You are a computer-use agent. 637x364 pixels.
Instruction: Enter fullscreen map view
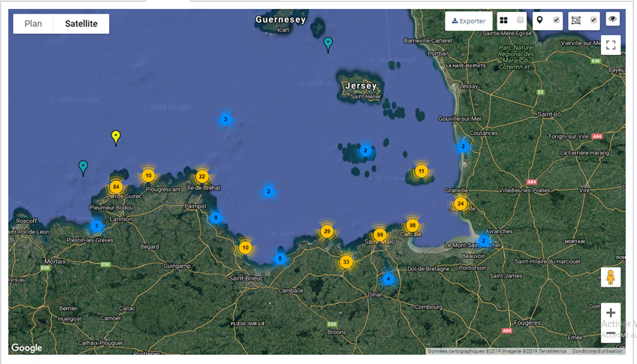point(611,45)
